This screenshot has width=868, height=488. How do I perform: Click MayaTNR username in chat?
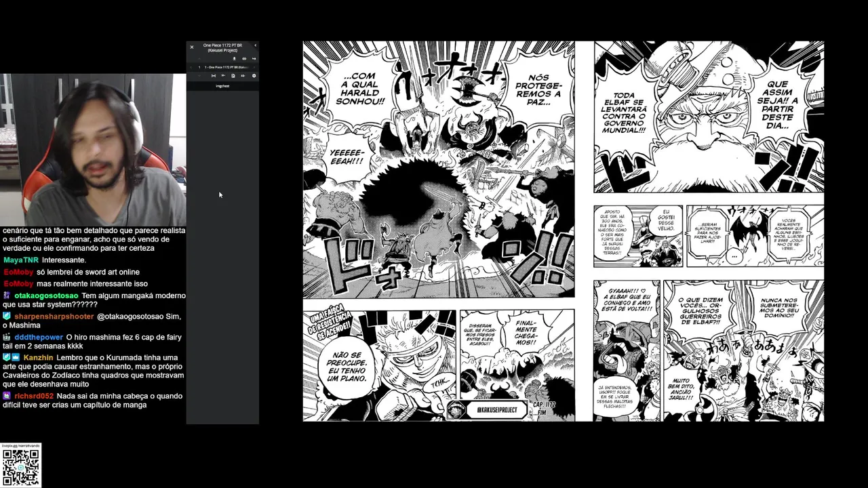21,260
